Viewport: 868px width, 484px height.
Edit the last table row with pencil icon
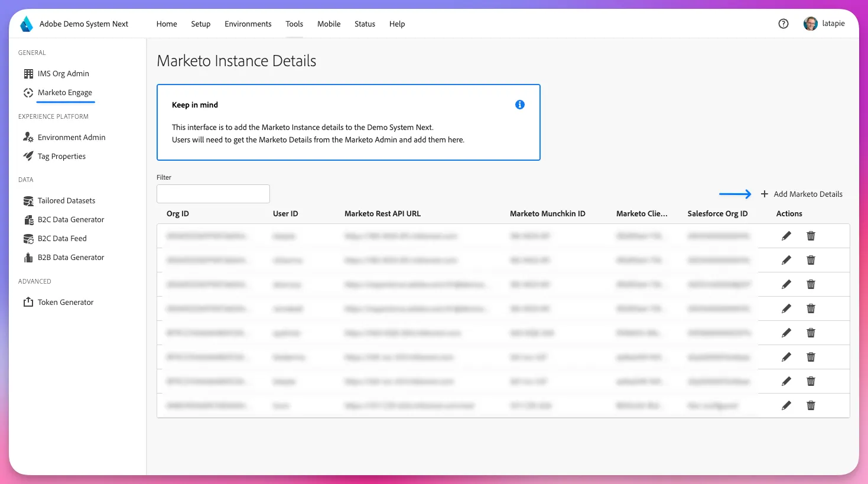coord(786,405)
